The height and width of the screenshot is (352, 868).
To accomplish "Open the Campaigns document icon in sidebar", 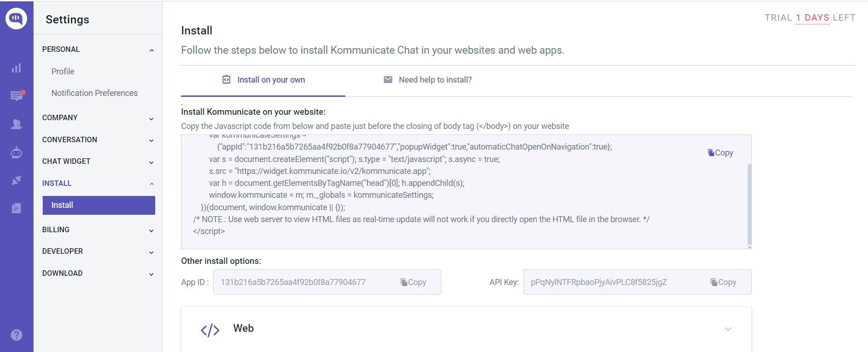I will pos(17,208).
